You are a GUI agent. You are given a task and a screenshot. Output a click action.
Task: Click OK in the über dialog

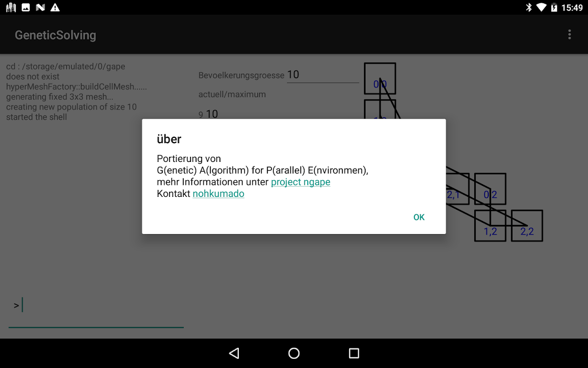(419, 217)
